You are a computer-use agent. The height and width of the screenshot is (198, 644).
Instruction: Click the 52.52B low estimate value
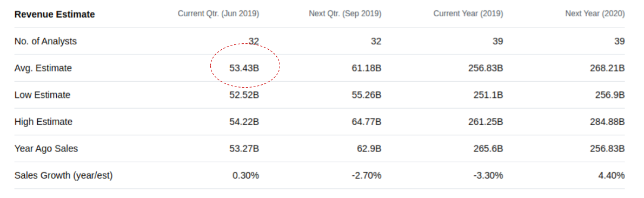point(244,95)
